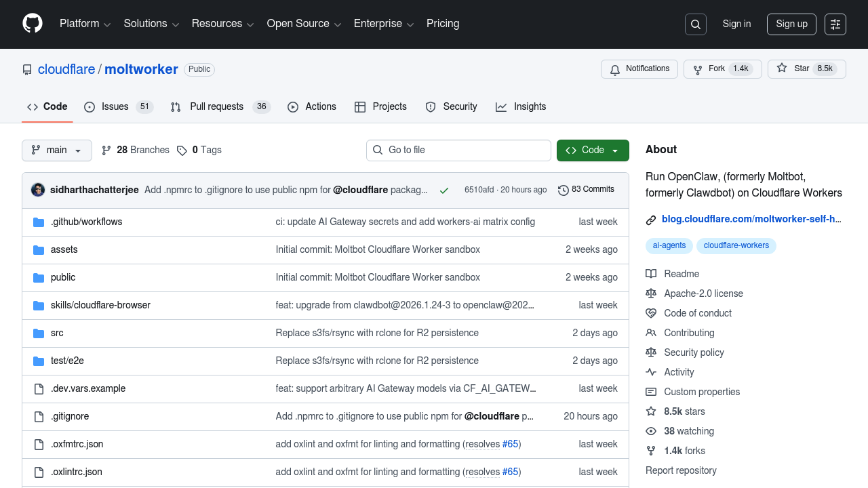Open the Pull requests tab
Screen dimensions: 868x488
pyautogui.click(x=220, y=107)
